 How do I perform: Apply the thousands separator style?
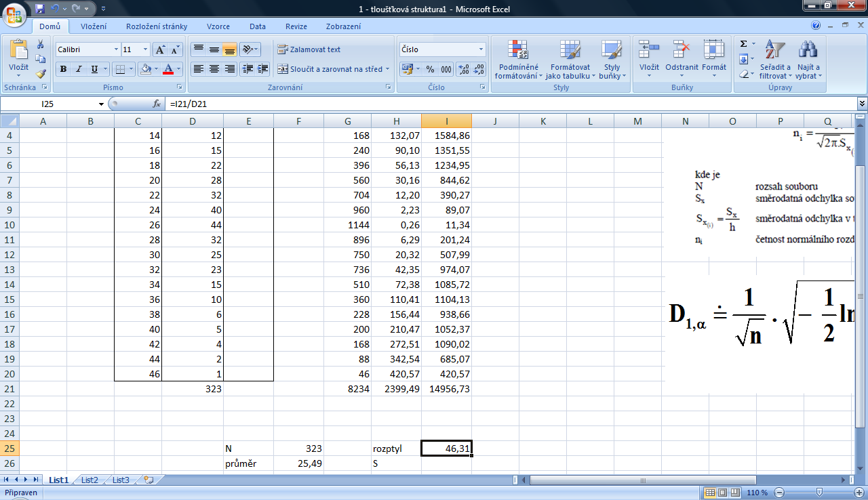tap(446, 69)
